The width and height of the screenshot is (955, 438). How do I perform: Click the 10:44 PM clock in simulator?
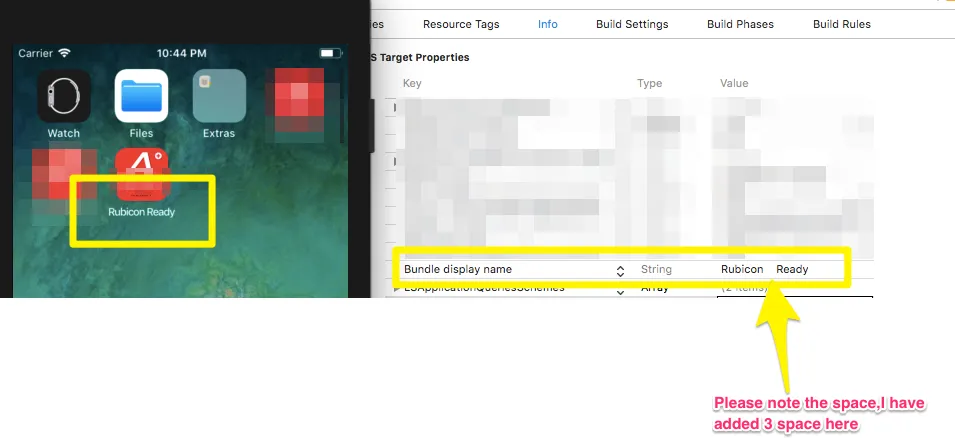tap(181, 53)
